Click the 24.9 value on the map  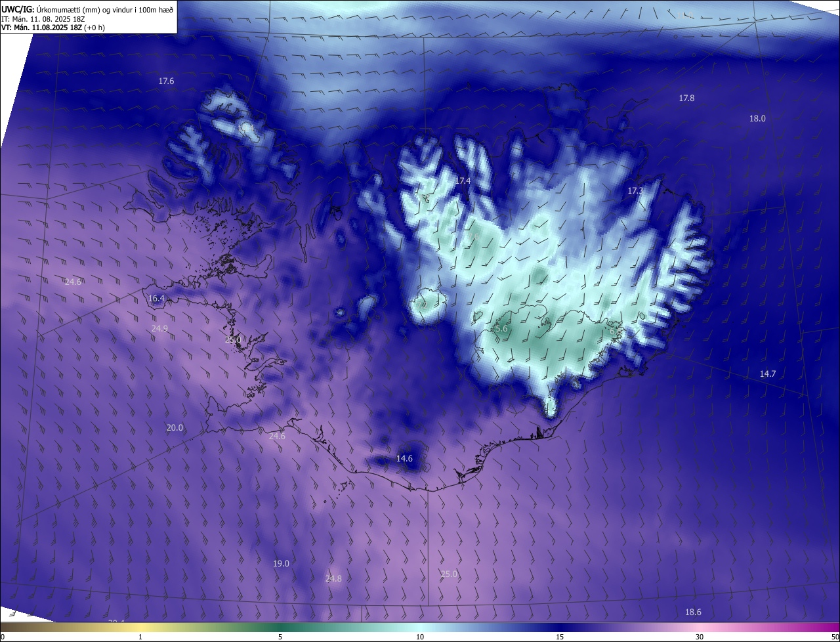(159, 328)
